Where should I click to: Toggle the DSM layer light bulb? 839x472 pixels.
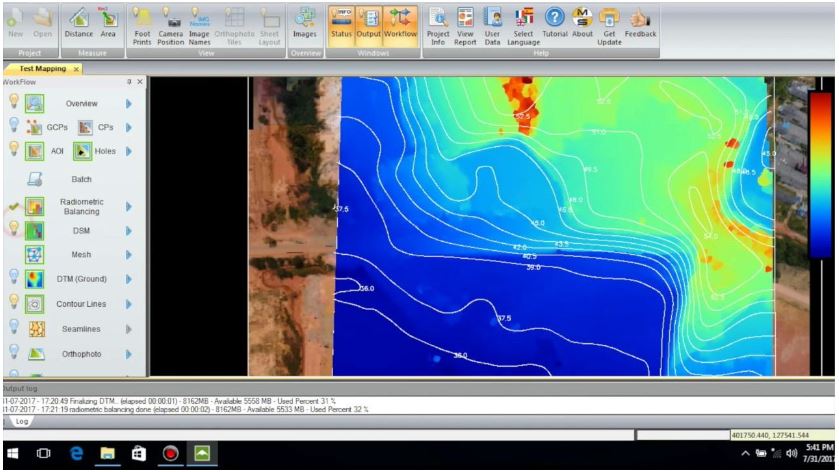(14, 229)
